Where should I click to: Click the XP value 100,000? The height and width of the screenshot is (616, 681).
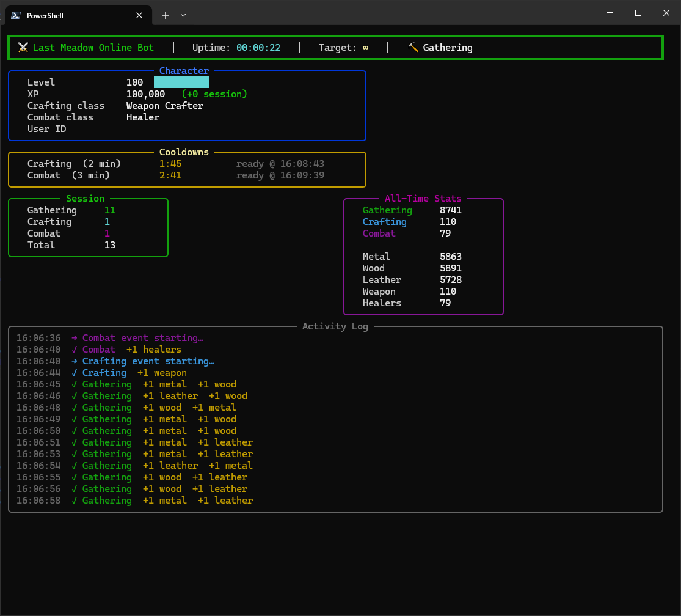click(x=145, y=94)
